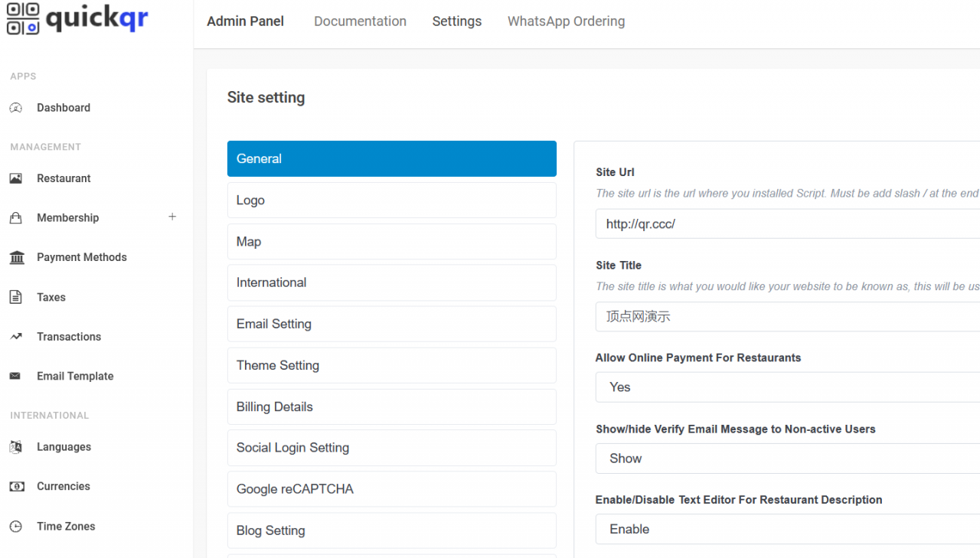This screenshot has width=980, height=558.
Task: Open the Documentation link in top navigation
Action: point(360,21)
